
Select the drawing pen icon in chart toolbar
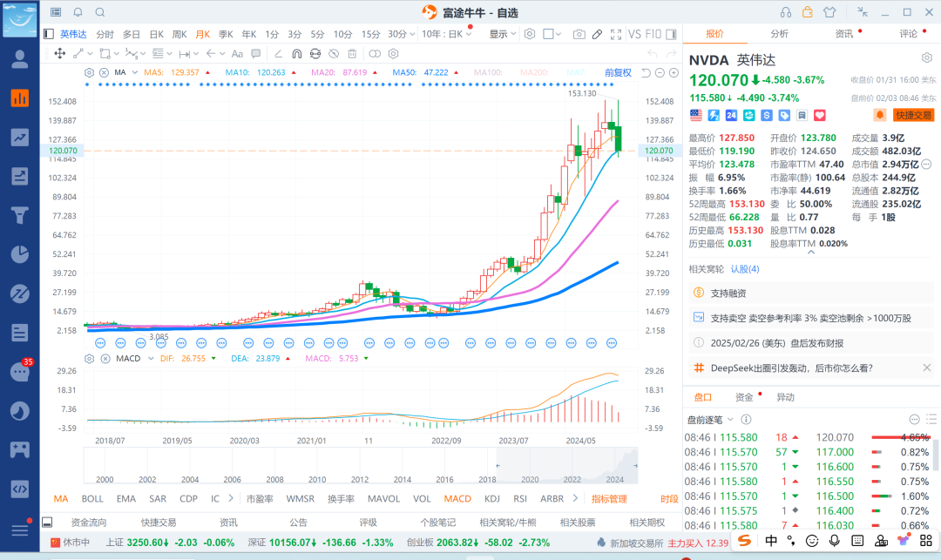click(x=597, y=34)
